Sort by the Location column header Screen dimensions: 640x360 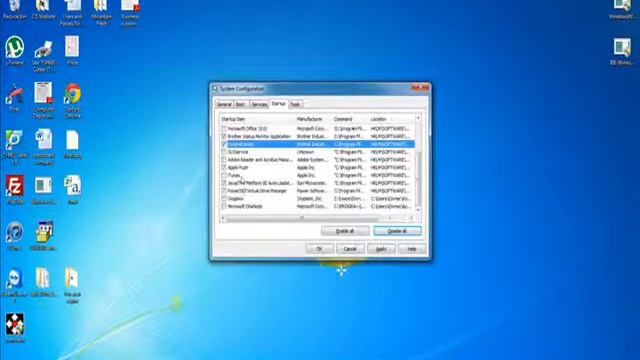[x=391, y=119]
